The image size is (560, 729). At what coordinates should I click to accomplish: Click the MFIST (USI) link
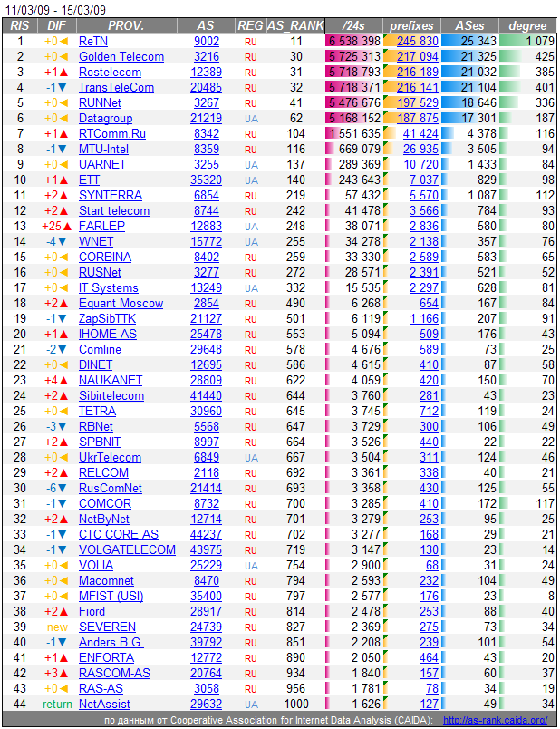pyautogui.click(x=111, y=596)
